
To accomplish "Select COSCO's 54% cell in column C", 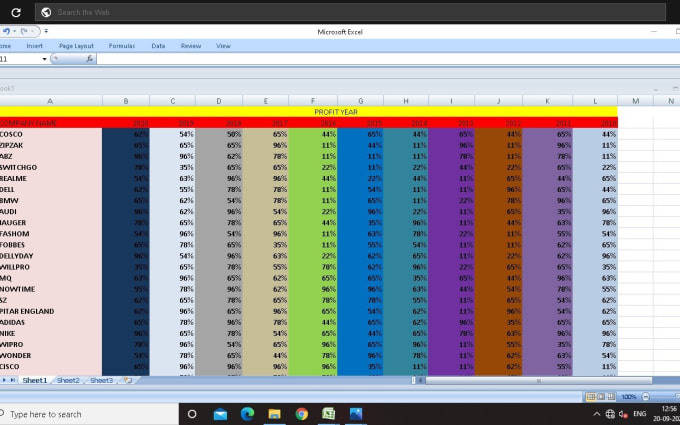I will pos(173,134).
